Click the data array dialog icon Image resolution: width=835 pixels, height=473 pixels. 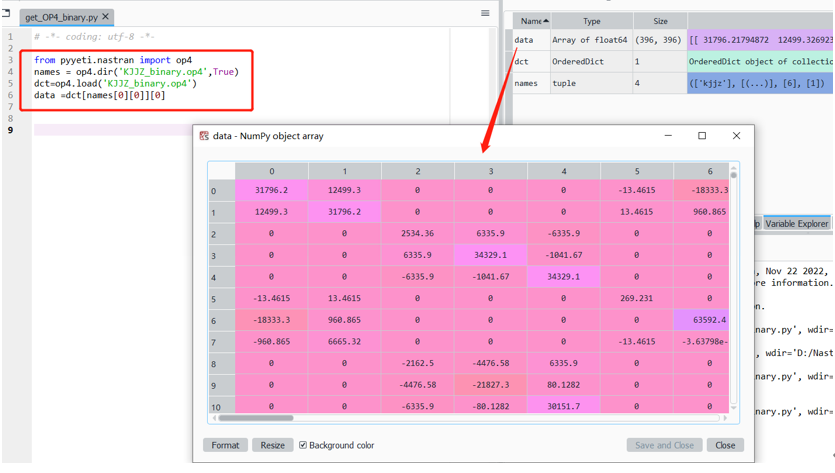tap(204, 136)
